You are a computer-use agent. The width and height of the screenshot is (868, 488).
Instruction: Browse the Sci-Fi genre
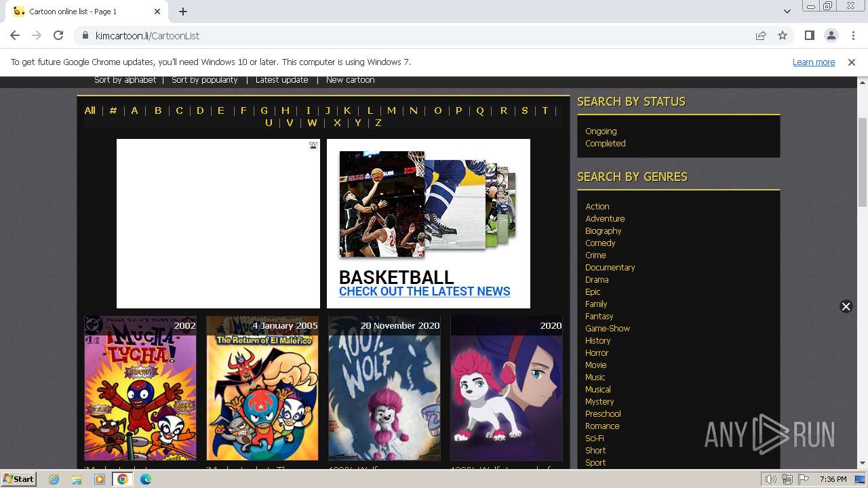pyautogui.click(x=595, y=439)
